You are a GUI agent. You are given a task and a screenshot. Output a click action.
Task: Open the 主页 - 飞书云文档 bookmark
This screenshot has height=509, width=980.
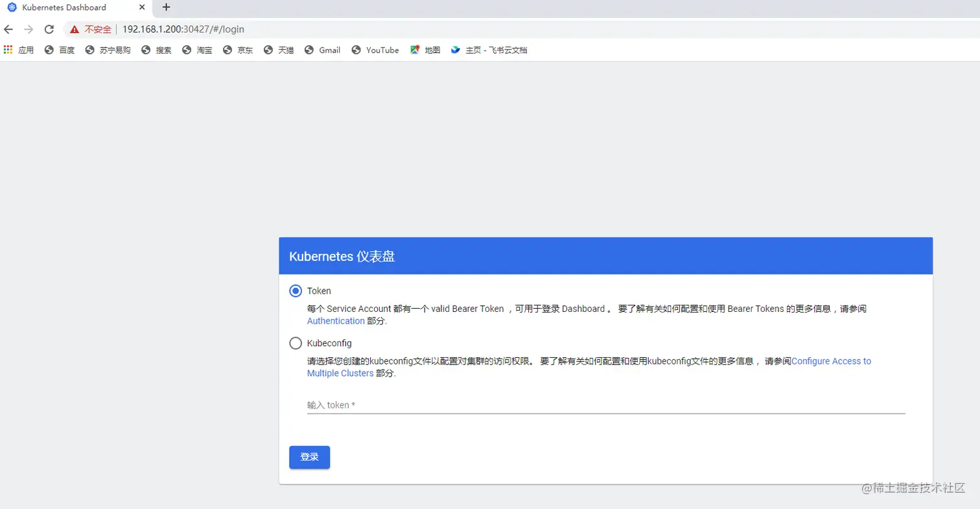pos(489,50)
